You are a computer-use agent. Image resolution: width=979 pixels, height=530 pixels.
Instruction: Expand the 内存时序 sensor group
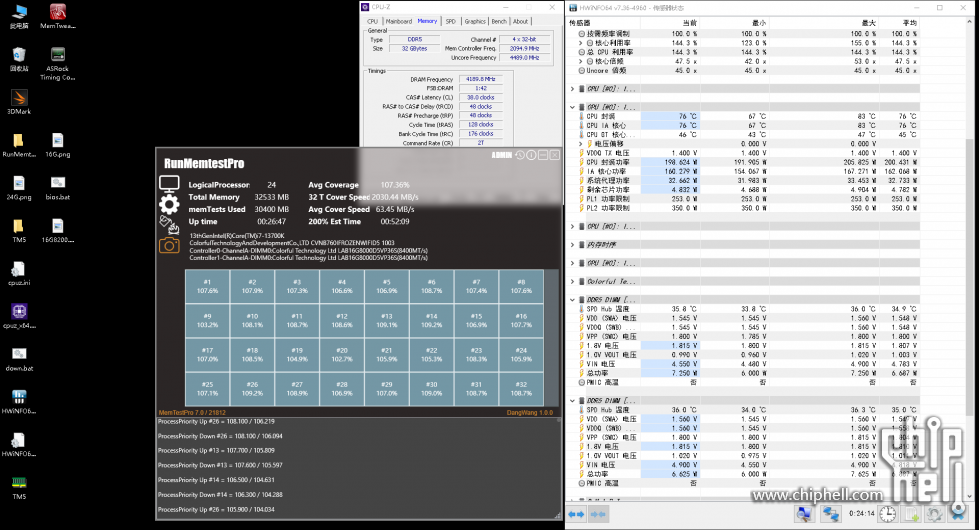(573, 245)
